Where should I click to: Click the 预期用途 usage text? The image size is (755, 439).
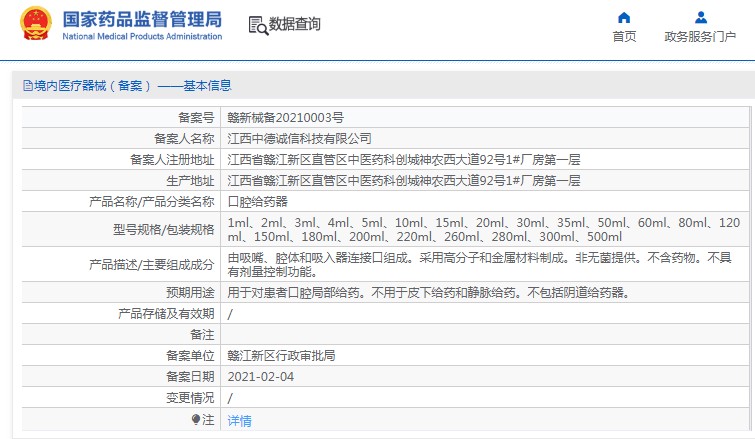click(x=429, y=292)
